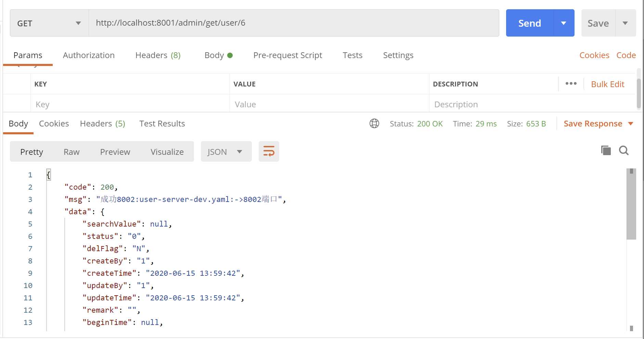Open the request Body tab

tap(218, 55)
